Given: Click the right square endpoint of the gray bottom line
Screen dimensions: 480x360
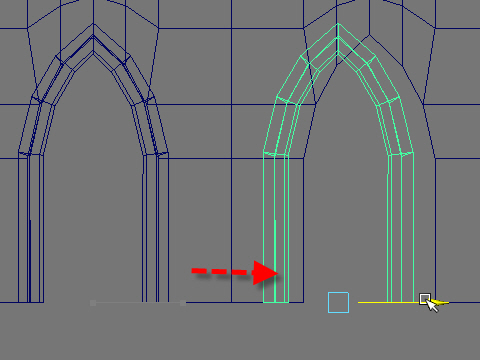Looking at the screenshot, I should point(183,303).
